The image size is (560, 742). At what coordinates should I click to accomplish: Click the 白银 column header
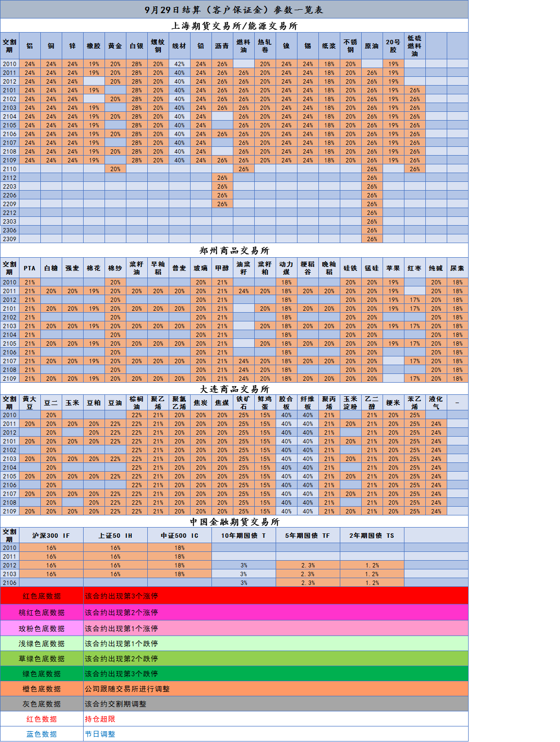[x=137, y=46]
